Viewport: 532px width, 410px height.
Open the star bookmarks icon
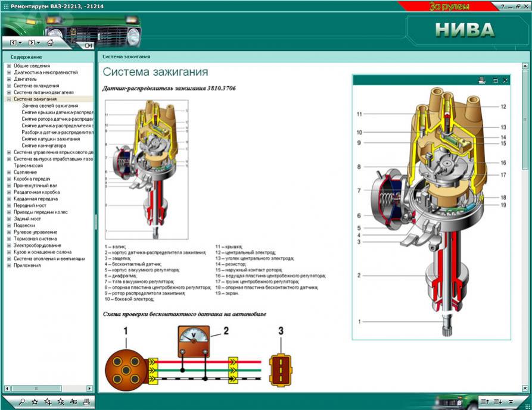click(x=35, y=402)
